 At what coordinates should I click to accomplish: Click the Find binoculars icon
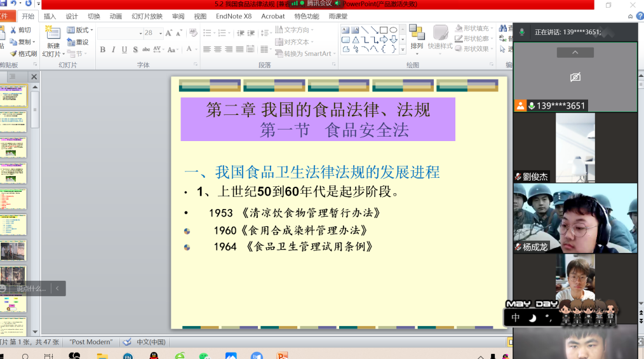[503, 29]
